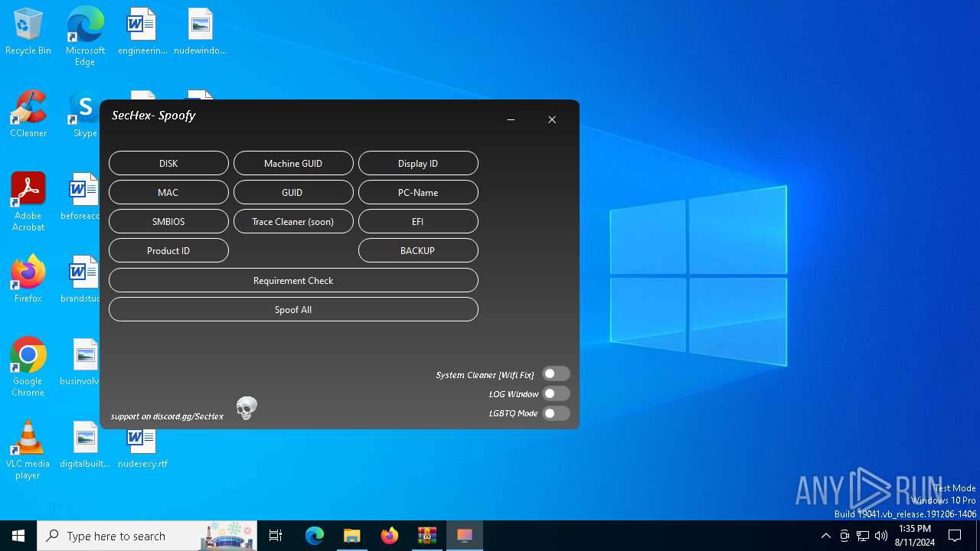Viewport: 980px width, 551px height.
Task: Click the EFI button
Action: pyautogui.click(x=418, y=221)
